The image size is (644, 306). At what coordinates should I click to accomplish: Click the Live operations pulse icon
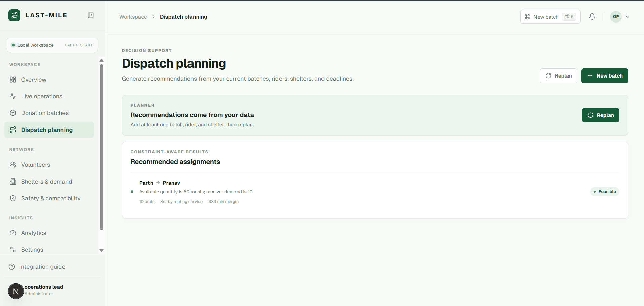coord(13,96)
